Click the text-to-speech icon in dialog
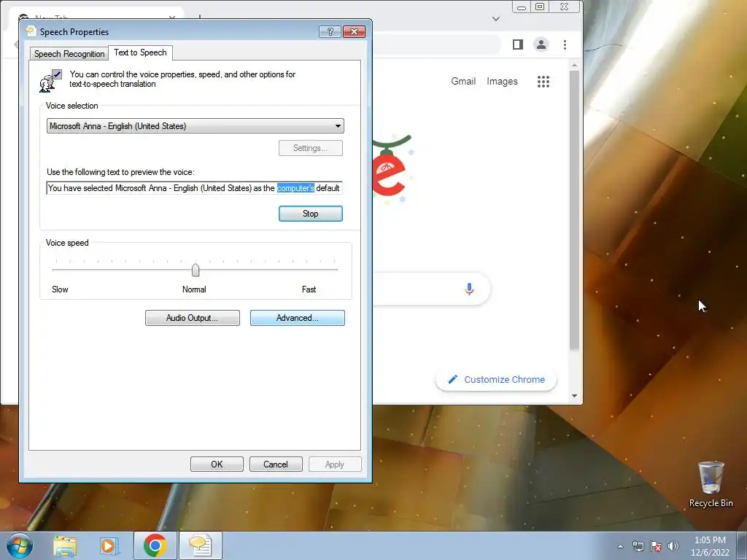The width and height of the screenshot is (747, 560). 50,80
